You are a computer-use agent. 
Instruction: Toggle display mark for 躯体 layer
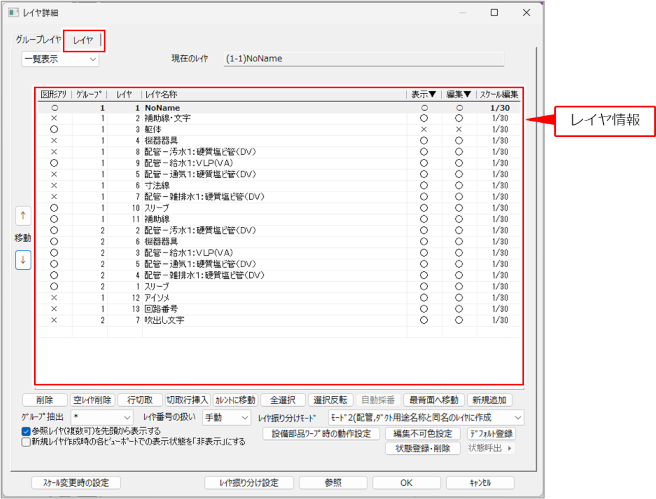coord(424,130)
